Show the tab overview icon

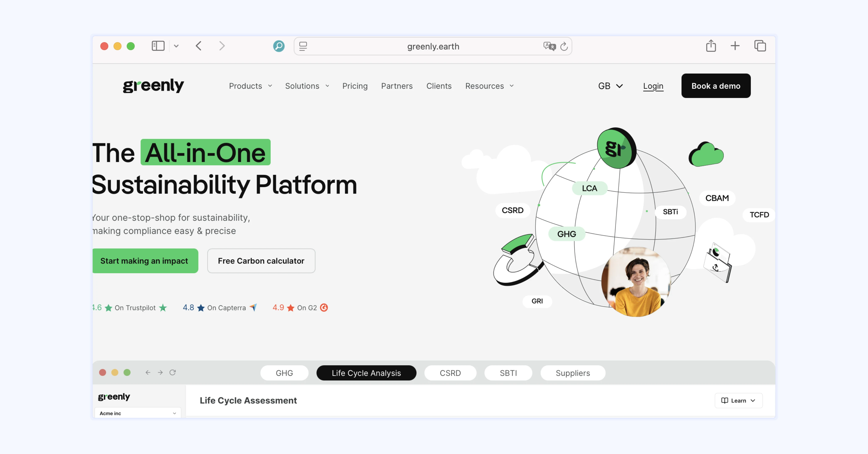760,46
